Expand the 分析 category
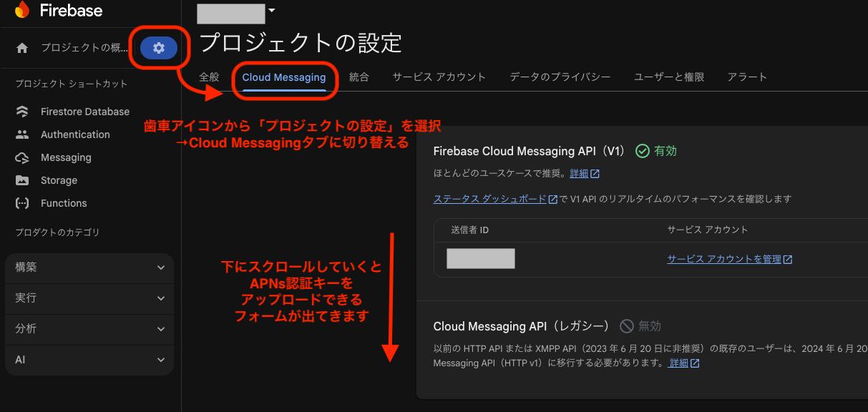868x412 pixels. point(89,329)
